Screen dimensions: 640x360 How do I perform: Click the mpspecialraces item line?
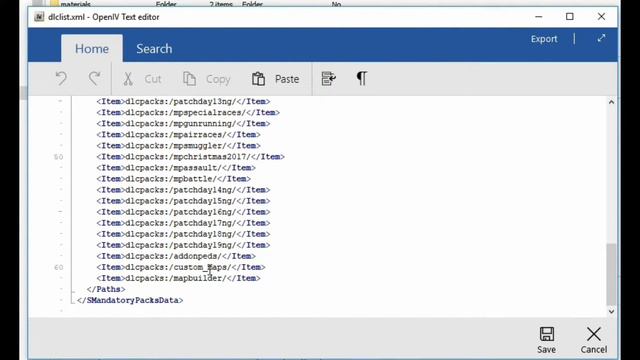(x=188, y=113)
